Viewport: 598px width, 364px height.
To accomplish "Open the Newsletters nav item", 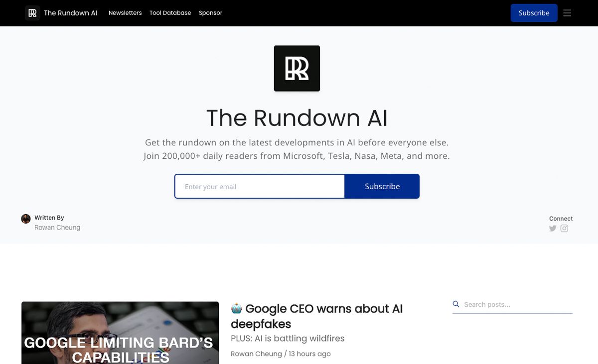I will (125, 13).
